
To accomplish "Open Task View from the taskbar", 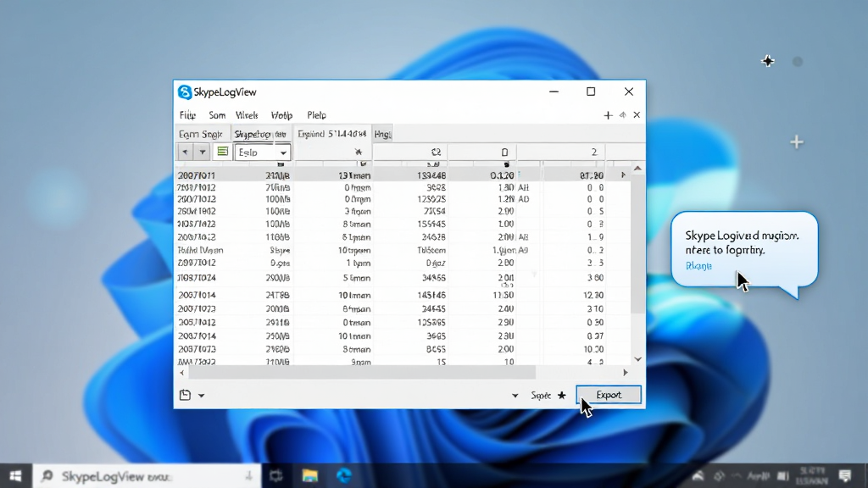I will click(x=276, y=476).
